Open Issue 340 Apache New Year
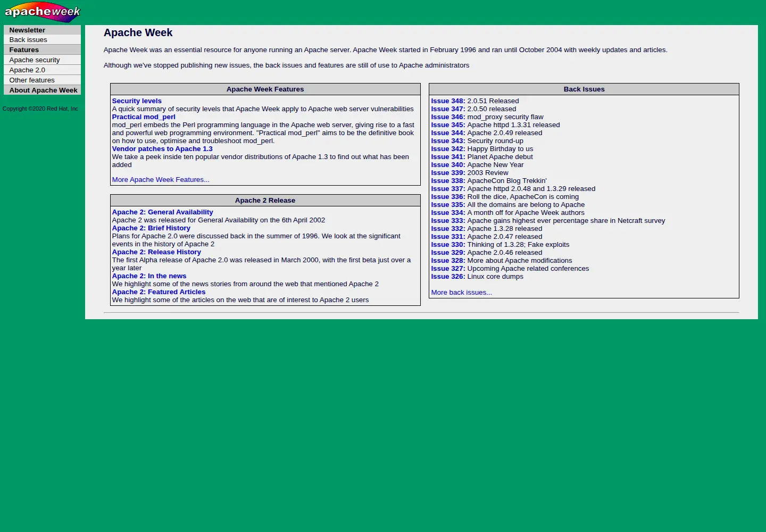766x532 pixels. pos(448,165)
